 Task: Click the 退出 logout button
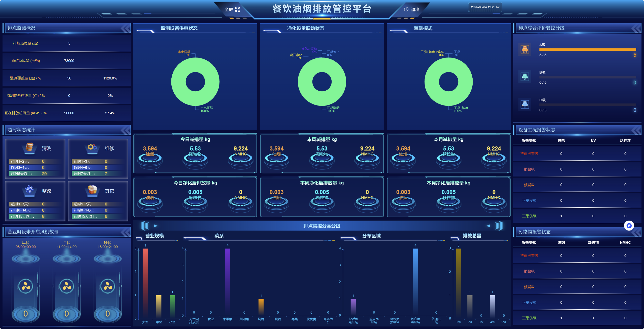415,9
